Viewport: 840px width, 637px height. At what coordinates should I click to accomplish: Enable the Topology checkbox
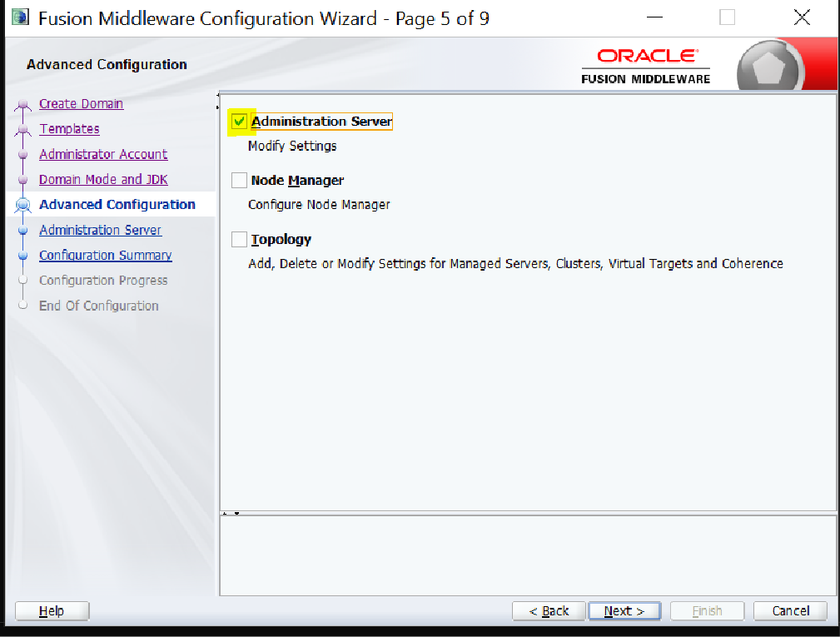240,240
